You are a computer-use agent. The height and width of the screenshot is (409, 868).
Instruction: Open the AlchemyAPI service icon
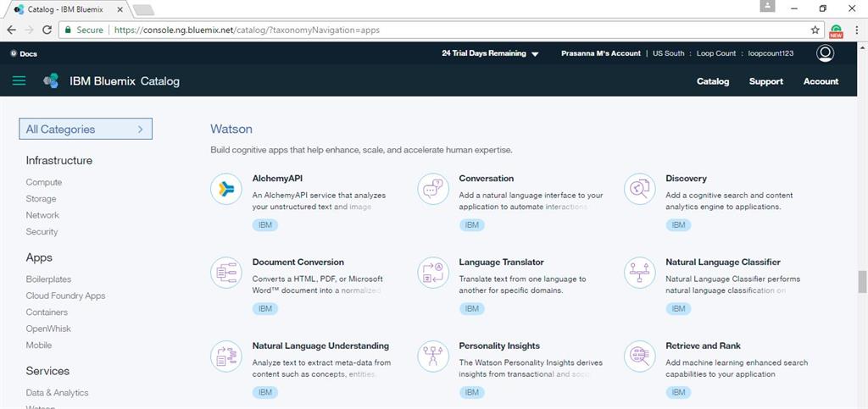tap(225, 189)
